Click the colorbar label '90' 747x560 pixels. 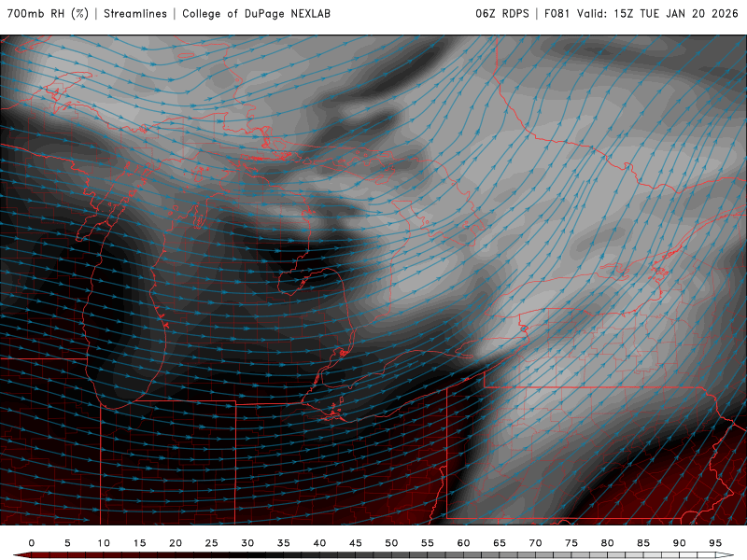[680, 543]
